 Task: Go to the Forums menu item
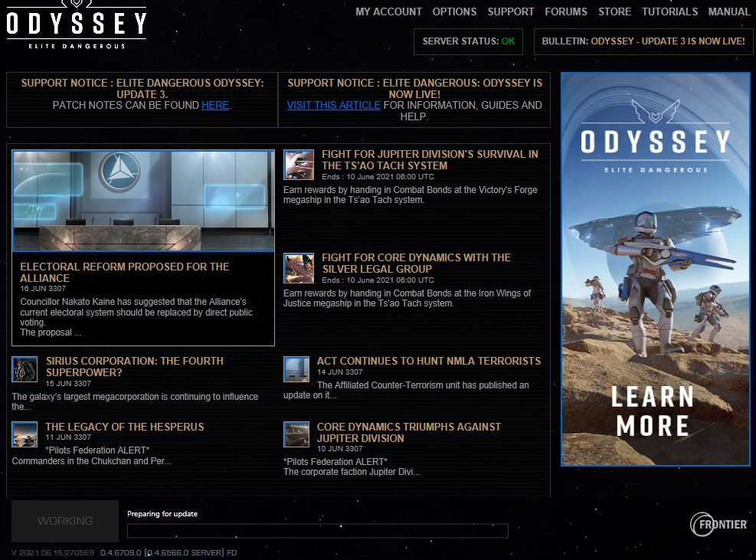566,11
